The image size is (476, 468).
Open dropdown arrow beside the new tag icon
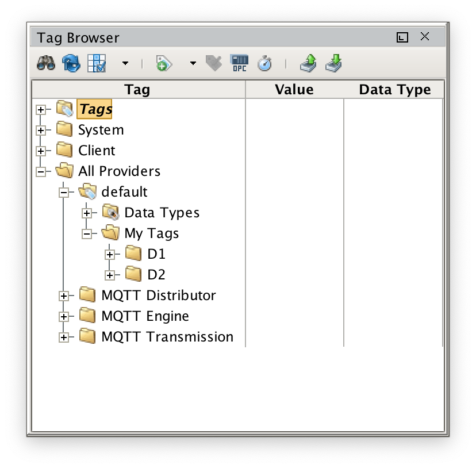[193, 63]
